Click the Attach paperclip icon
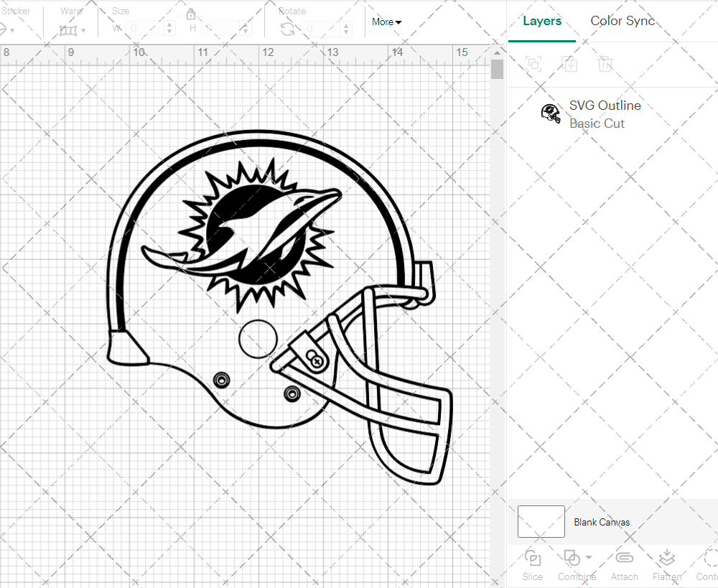The height and width of the screenshot is (588, 718). (624, 559)
